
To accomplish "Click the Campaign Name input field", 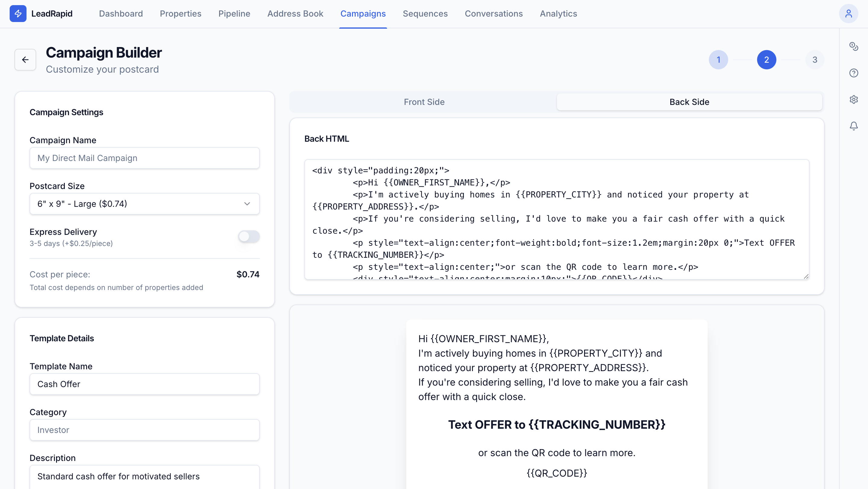I will 144,158.
